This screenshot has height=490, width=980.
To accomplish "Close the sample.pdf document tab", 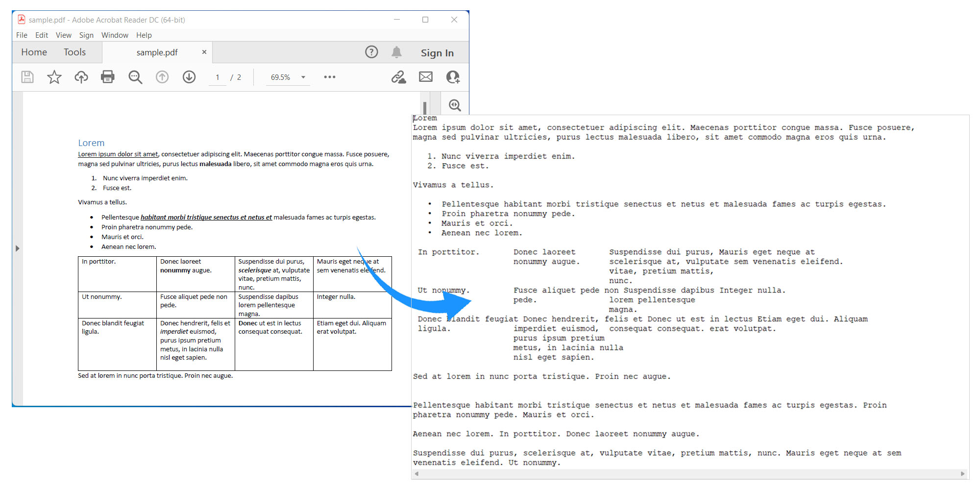I will point(204,52).
